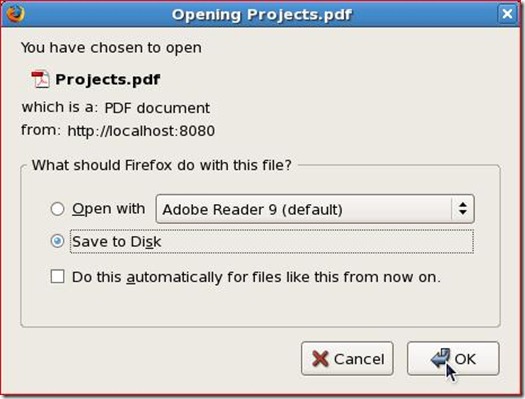525x399 pixels.
Task: Click the PDF document file type text
Action: tap(157, 108)
